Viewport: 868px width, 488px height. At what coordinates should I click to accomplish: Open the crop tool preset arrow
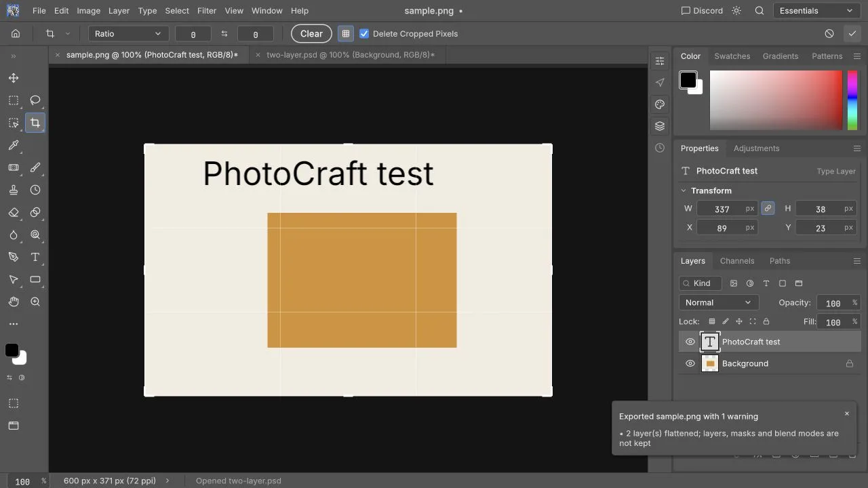pyautogui.click(x=68, y=33)
